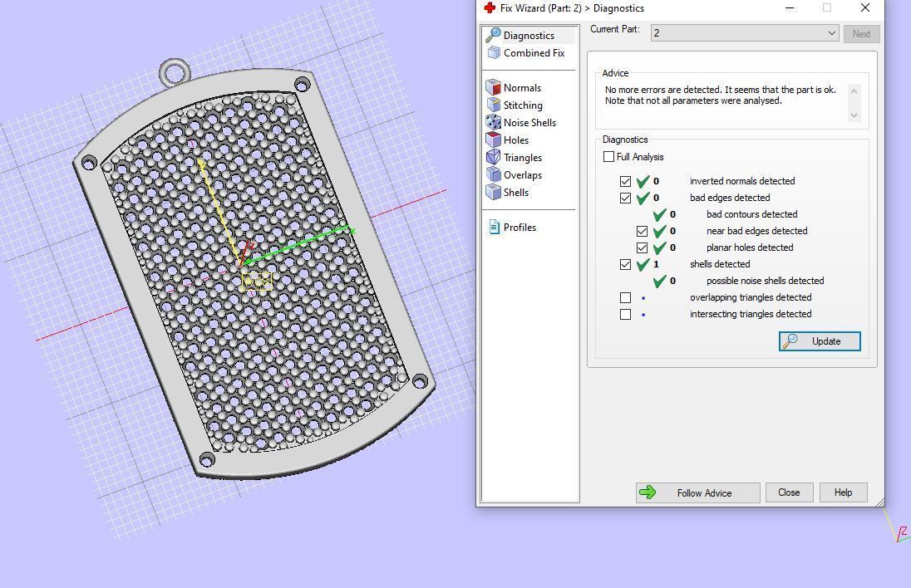Screen dimensions: 911x588
Task: Click the pendant loop ring on the model
Action: pos(175,72)
